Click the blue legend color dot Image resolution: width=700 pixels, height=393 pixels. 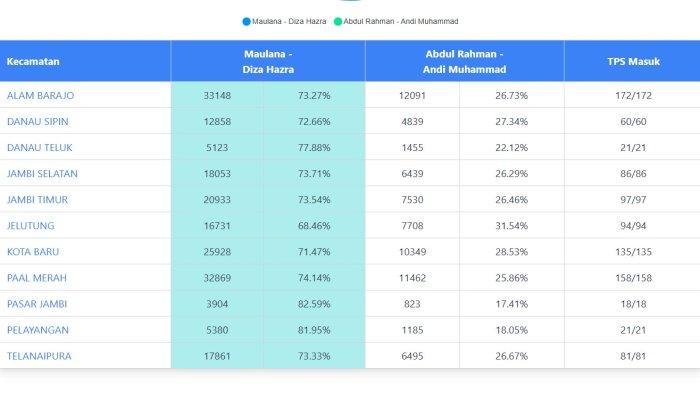coord(246,21)
